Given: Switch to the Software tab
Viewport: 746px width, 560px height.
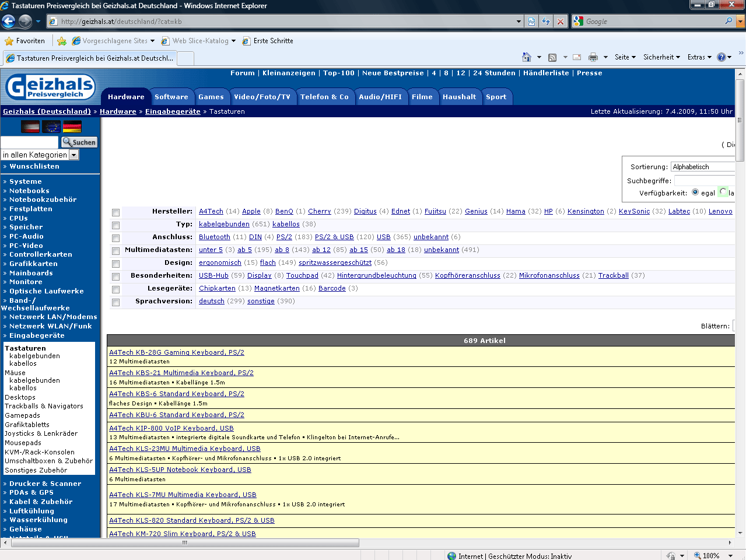Looking at the screenshot, I should (x=171, y=97).
